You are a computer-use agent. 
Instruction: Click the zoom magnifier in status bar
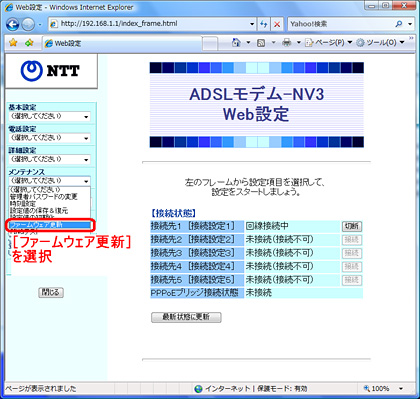click(x=367, y=389)
